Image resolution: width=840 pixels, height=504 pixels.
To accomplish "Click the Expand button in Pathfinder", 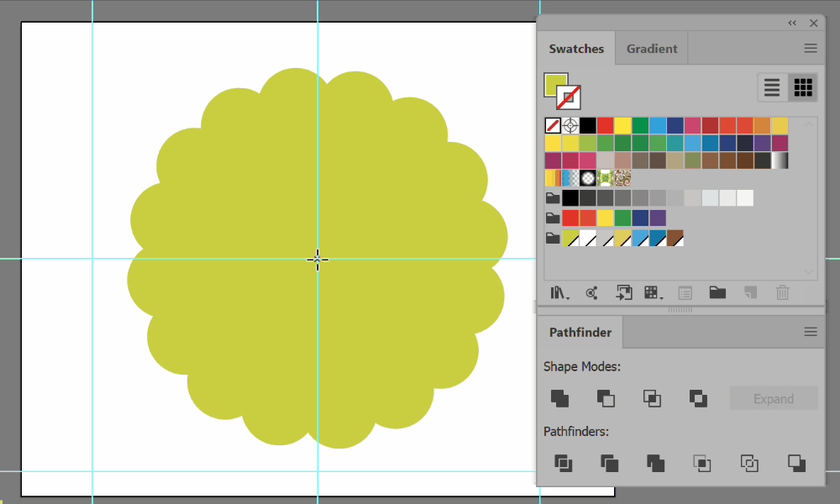I will point(773,399).
